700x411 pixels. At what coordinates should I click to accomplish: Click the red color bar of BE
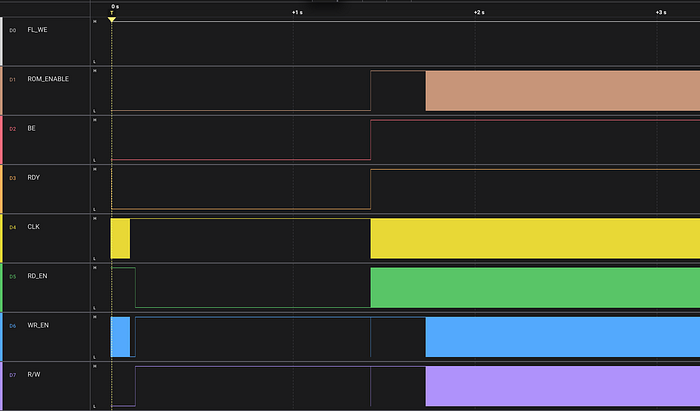(1, 140)
